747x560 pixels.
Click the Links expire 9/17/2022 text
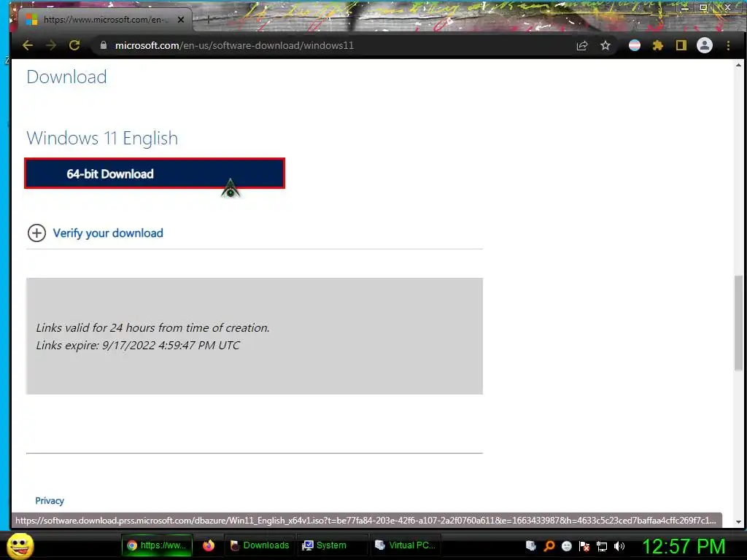coord(138,345)
